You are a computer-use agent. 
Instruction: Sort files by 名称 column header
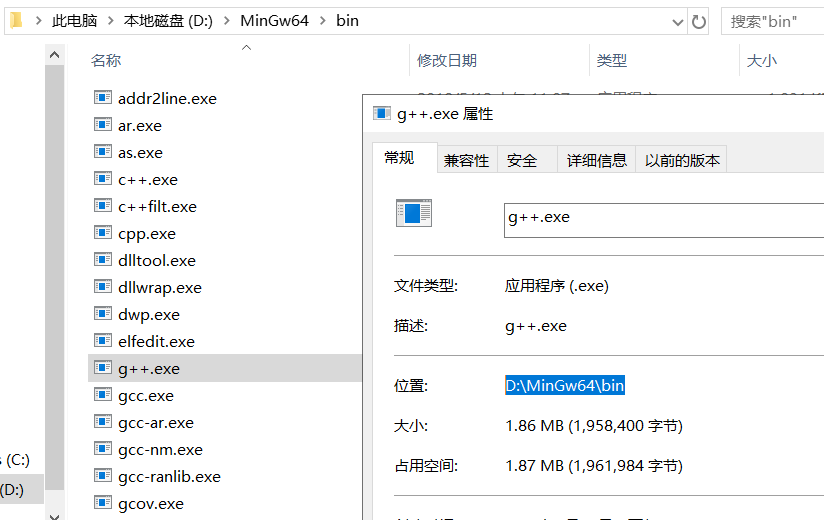106,60
